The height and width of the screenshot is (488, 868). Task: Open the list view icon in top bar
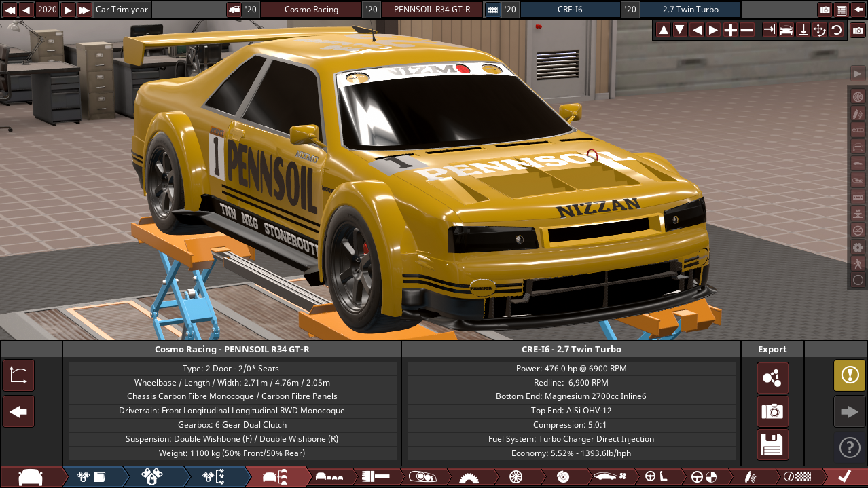pos(842,10)
